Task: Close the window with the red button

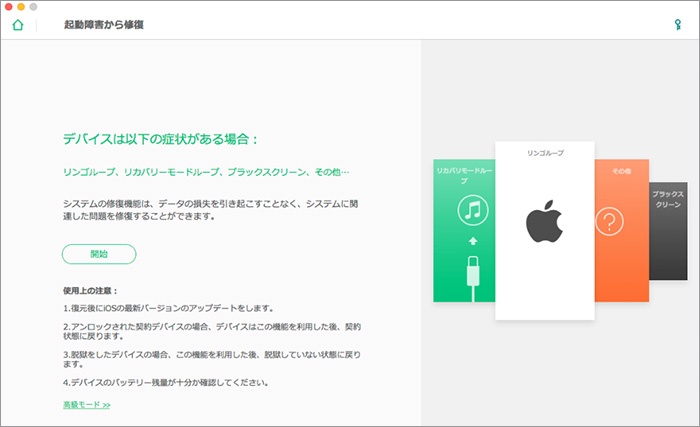Action: [x=8, y=7]
